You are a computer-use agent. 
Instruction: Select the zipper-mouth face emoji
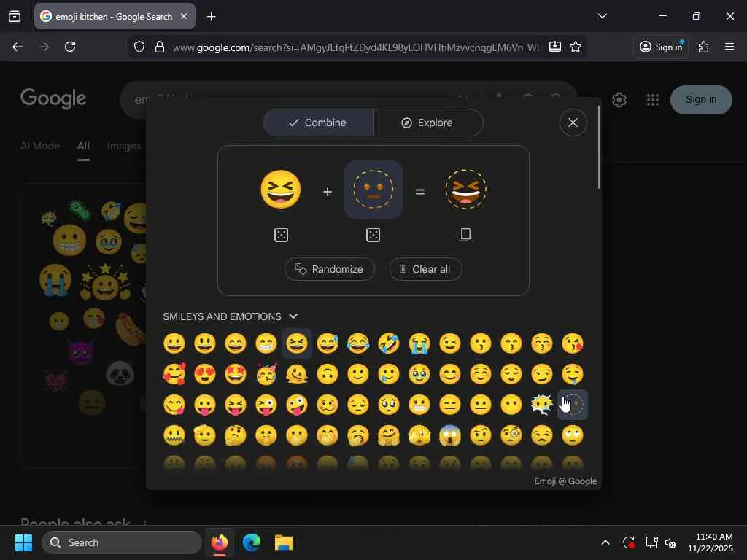click(x=174, y=435)
